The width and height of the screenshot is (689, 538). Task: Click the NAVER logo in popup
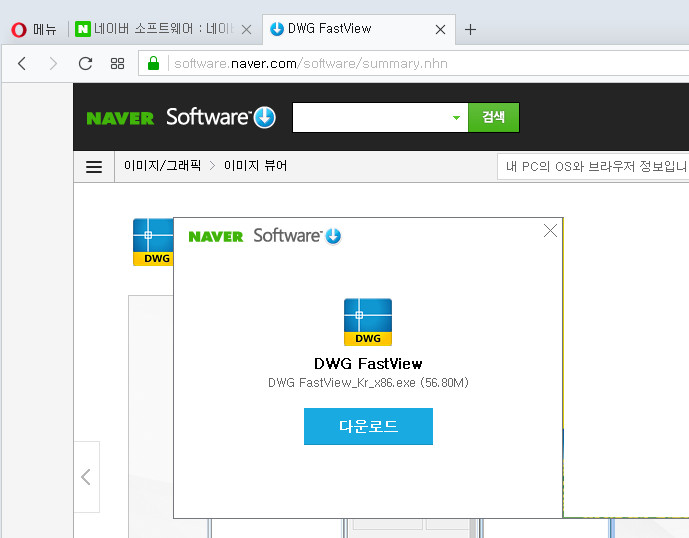point(216,237)
